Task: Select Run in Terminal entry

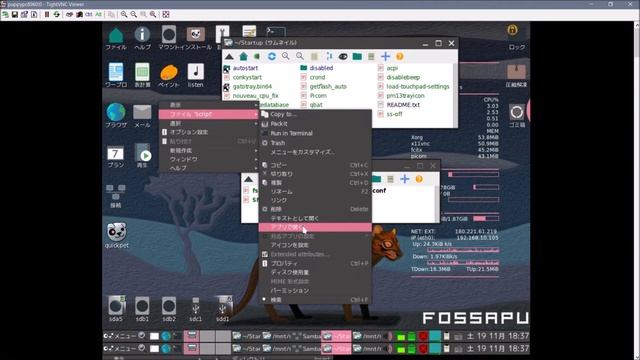Action: pos(315,133)
